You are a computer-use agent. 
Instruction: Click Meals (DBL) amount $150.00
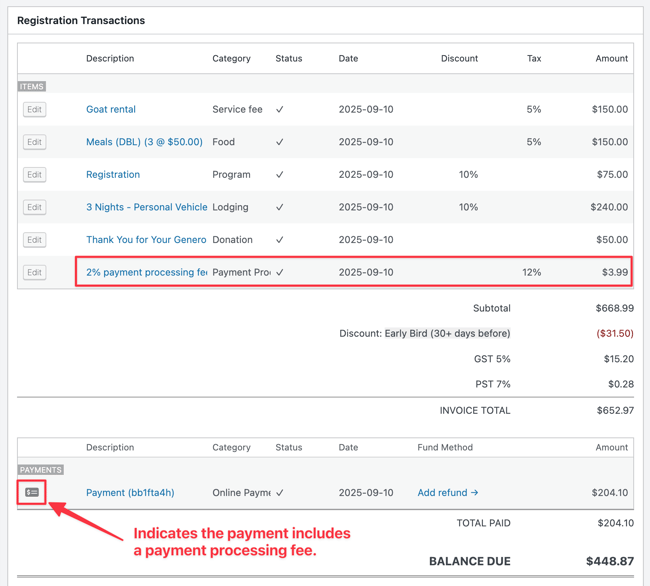[x=610, y=142]
